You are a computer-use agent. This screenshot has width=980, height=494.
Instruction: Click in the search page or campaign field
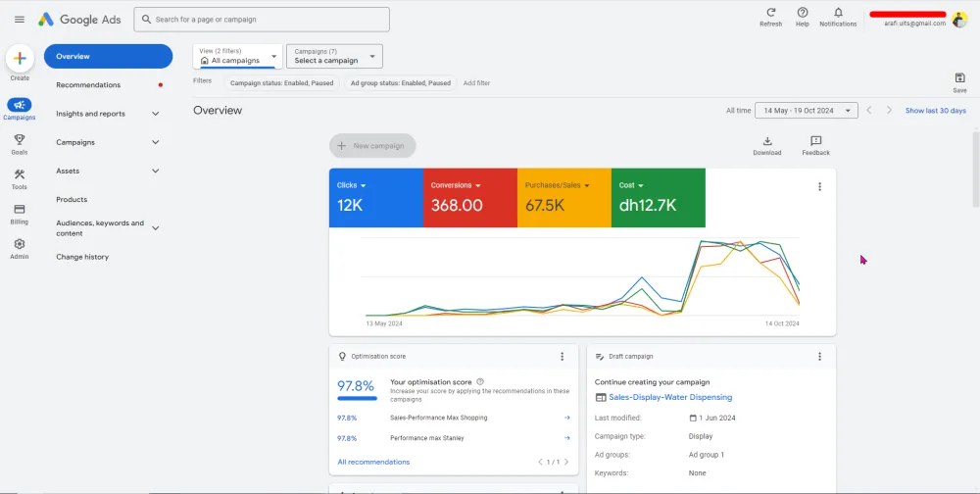click(x=262, y=20)
